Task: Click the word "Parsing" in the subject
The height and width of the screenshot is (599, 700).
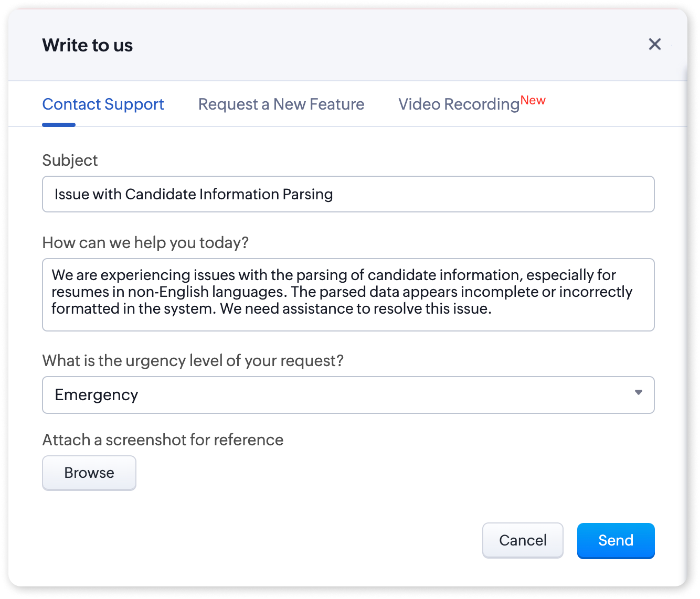Action: pos(307,195)
